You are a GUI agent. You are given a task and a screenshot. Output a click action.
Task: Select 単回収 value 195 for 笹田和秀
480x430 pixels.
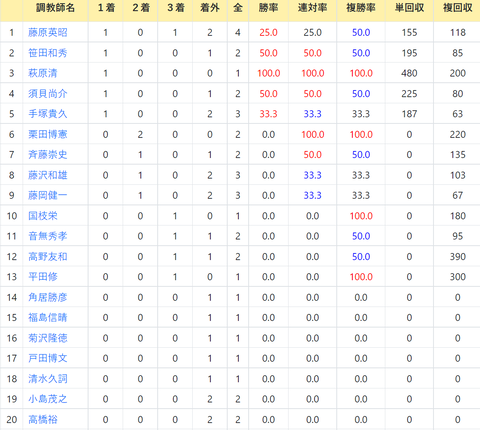click(x=409, y=53)
